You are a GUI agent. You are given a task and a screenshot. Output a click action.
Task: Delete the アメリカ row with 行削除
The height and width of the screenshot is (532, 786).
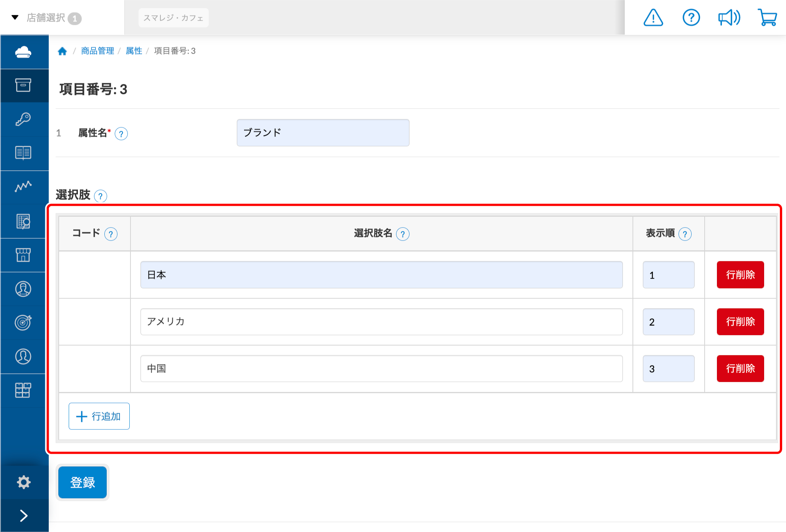[740, 322]
